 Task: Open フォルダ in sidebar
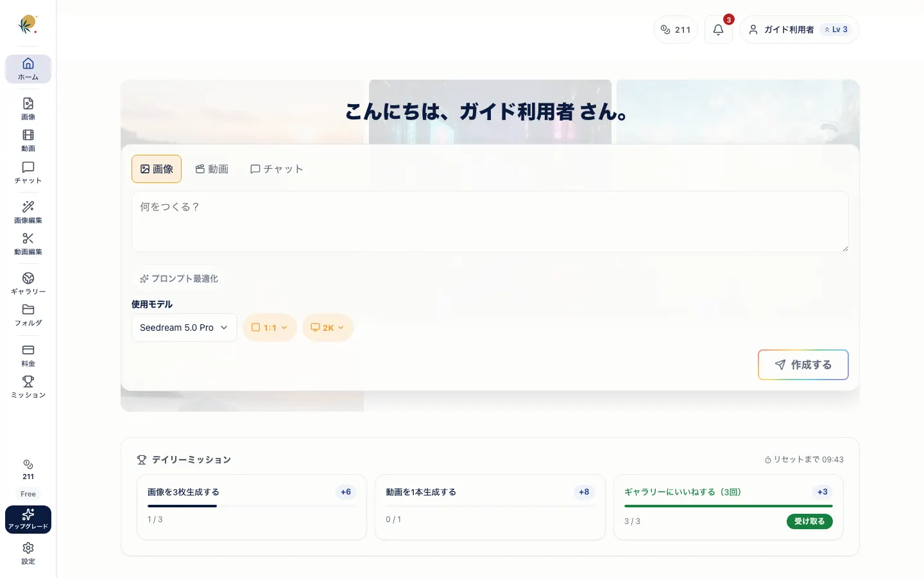click(x=28, y=315)
